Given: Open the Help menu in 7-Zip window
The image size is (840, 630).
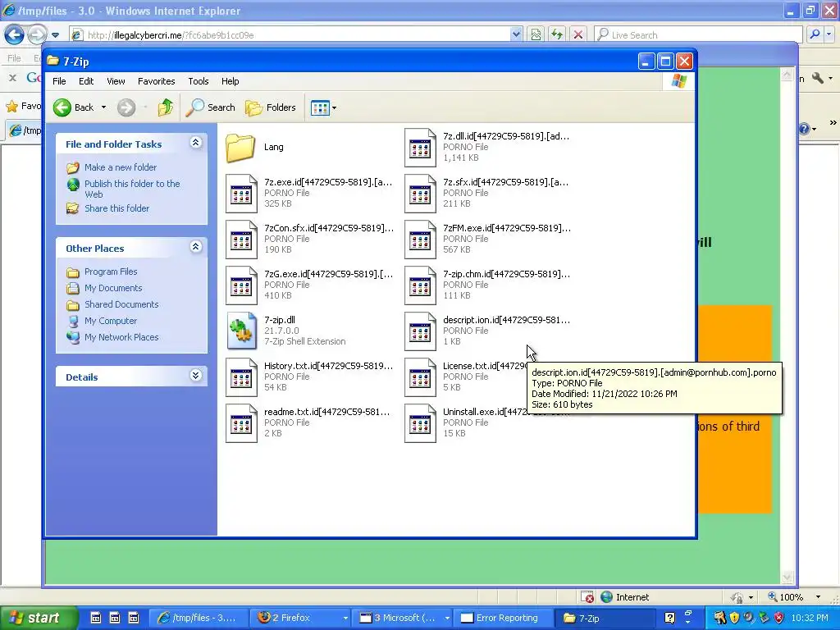Looking at the screenshot, I should pos(231,81).
